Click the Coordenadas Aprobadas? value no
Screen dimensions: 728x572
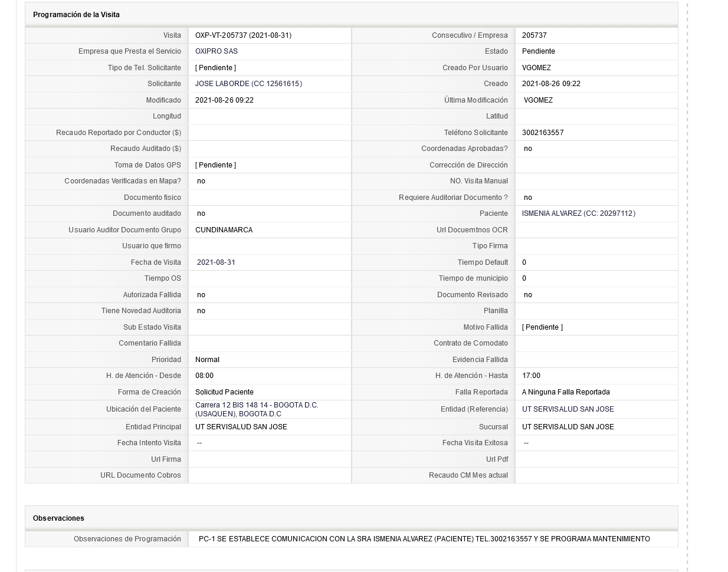click(x=528, y=149)
